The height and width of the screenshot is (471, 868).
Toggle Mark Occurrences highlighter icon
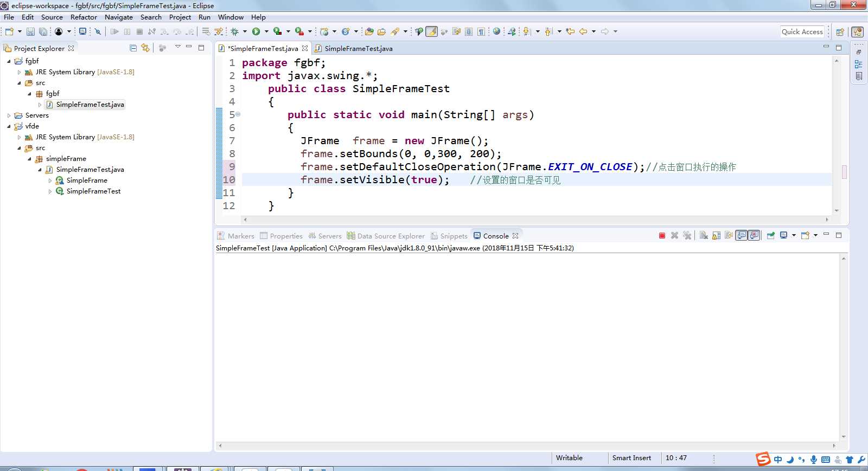coord(432,31)
